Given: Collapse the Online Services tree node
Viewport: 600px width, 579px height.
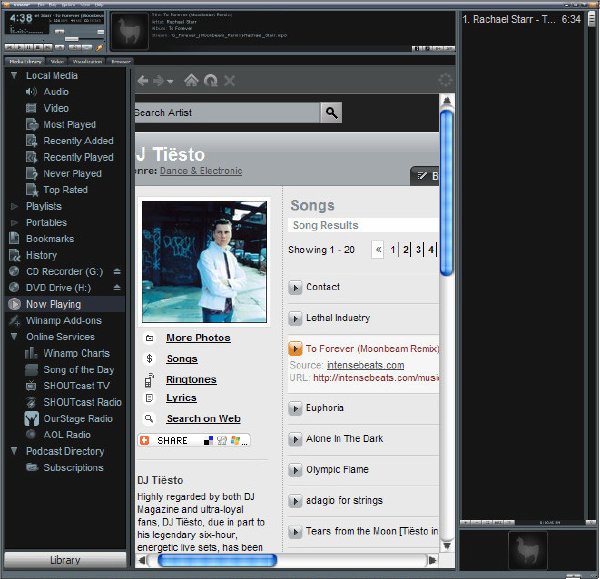Looking at the screenshot, I should tap(14, 336).
